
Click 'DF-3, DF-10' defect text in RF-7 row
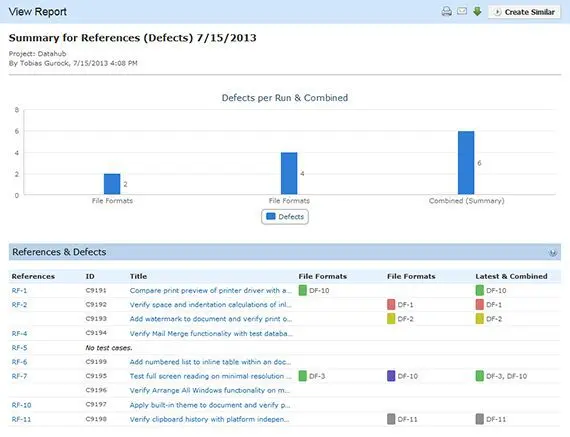point(506,376)
